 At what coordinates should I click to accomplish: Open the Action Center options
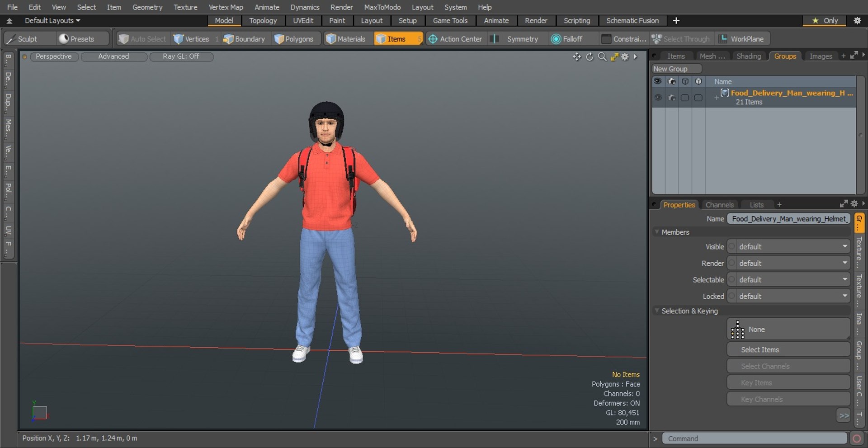pyautogui.click(x=455, y=39)
